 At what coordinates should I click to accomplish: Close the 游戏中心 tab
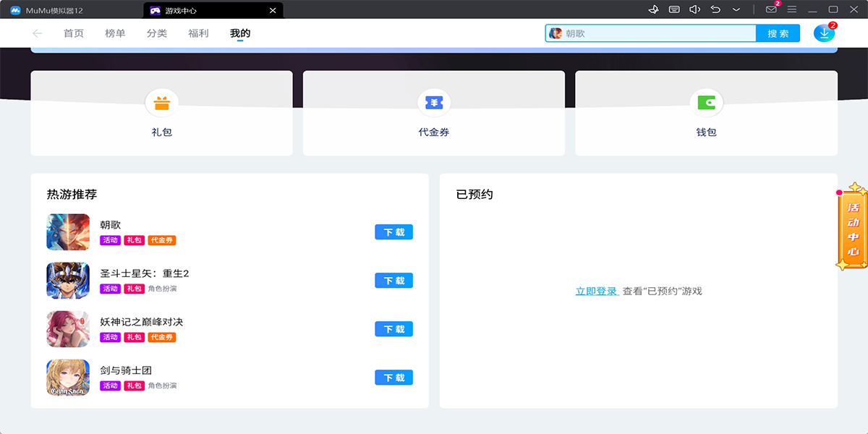[272, 11]
